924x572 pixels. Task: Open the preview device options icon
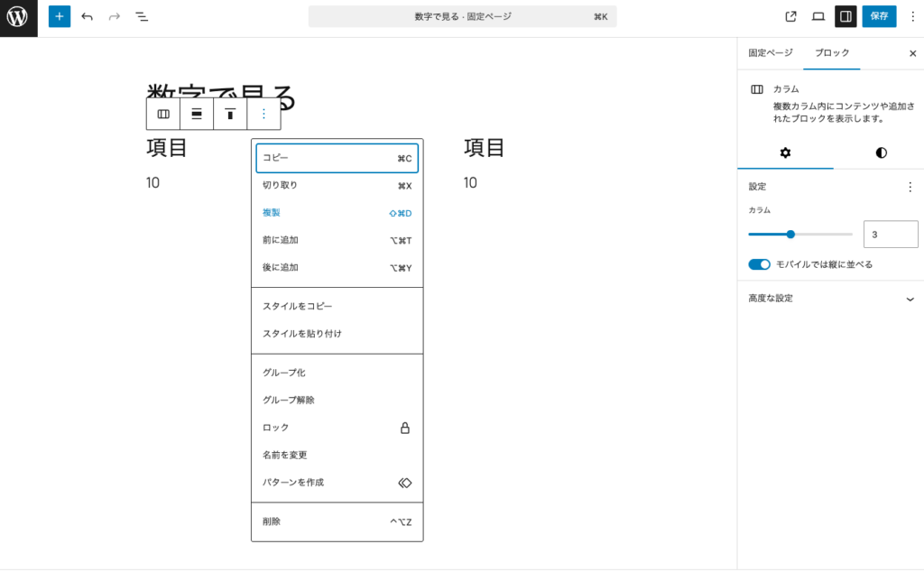point(818,16)
